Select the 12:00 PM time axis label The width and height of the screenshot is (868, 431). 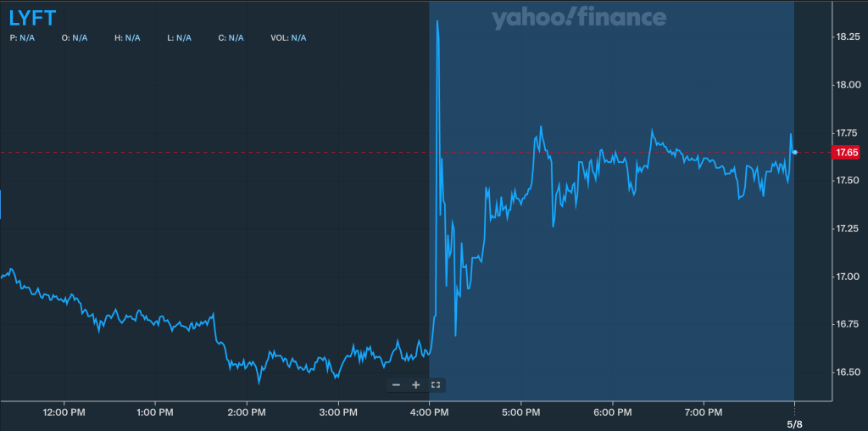(x=64, y=412)
